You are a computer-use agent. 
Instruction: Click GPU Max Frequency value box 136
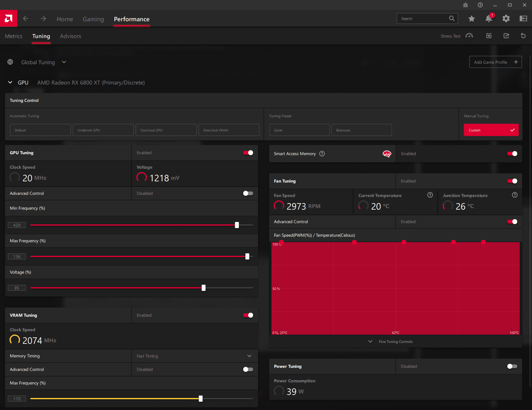pyautogui.click(x=17, y=256)
